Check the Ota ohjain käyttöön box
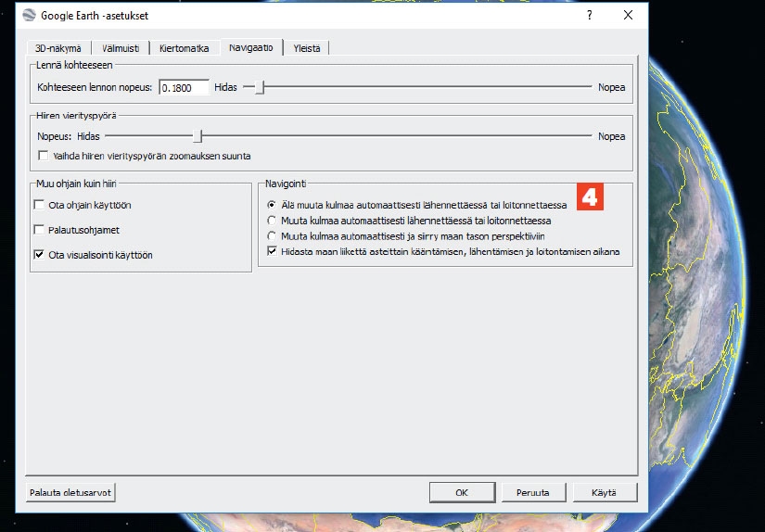This screenshot has width=765, height=532. click(x=39, y=205)
